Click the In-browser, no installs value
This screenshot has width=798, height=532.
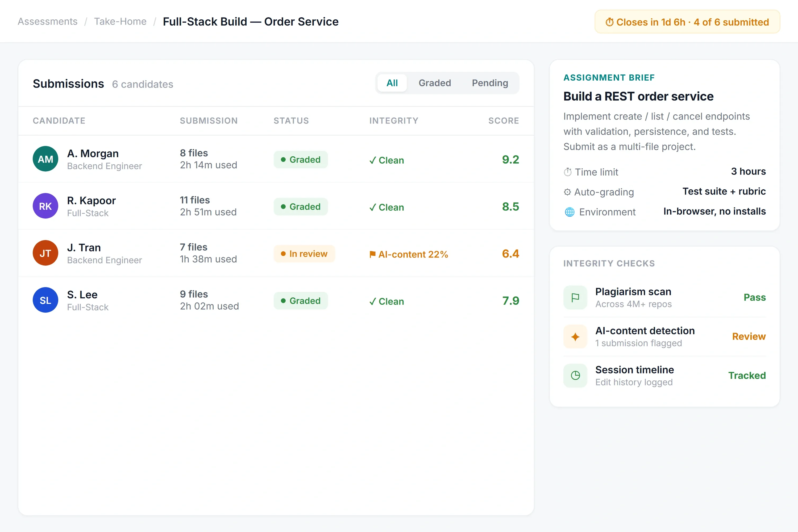coord(714,211)
